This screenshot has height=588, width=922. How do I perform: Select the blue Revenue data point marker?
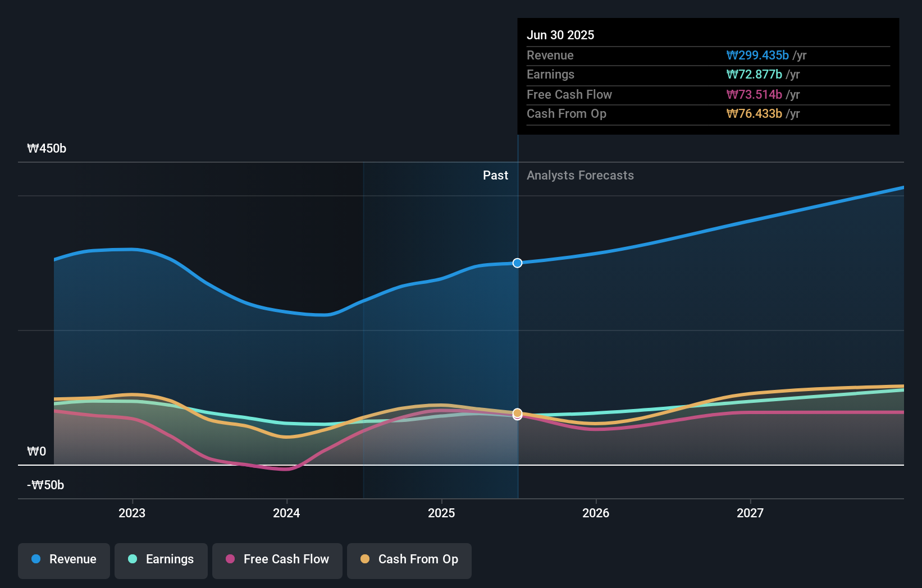point(517,263)
